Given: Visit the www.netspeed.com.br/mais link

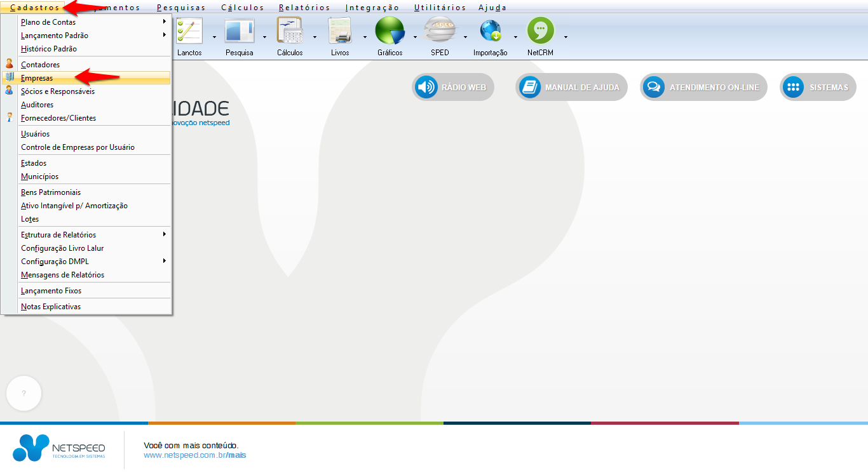Looking at the screenshot, I should tap(194, 455).
